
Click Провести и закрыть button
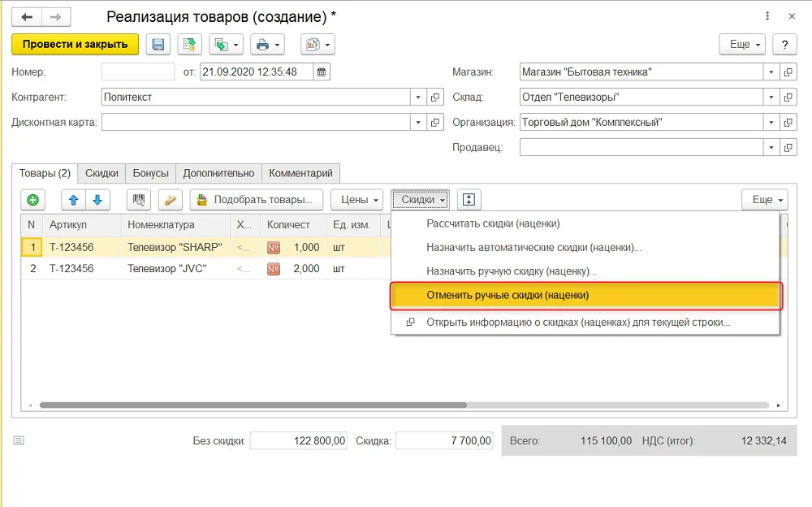[x=75, y=45]
